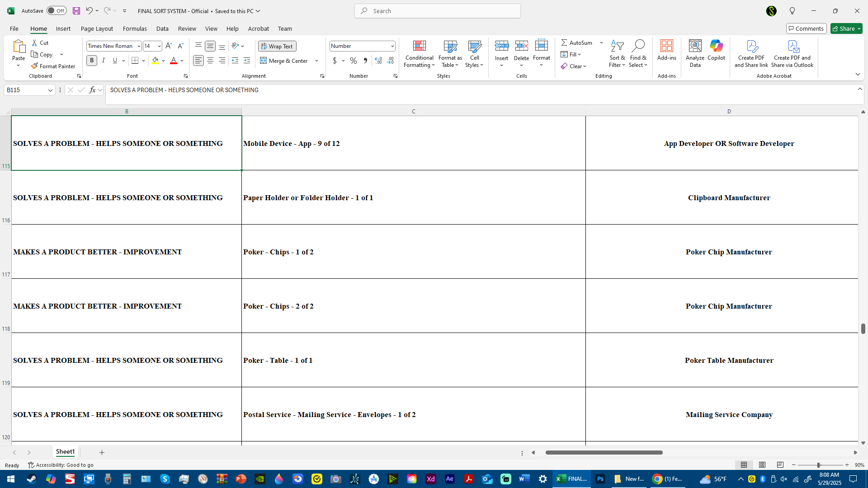The width and height of the screenshot is (868, 488).
Task: Toggle Bold formatting button
Action: coord(92,61)
